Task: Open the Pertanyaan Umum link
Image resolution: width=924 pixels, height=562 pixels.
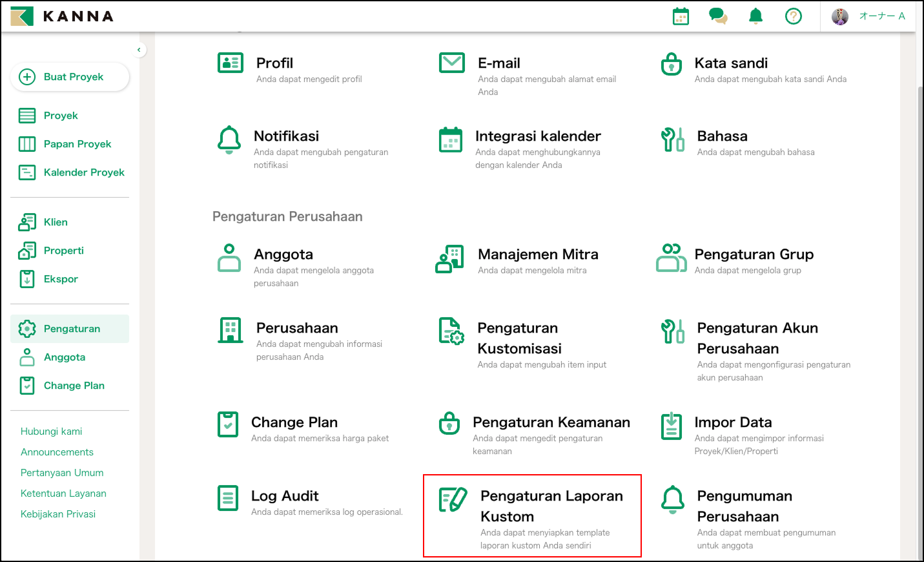Action: 62,473
